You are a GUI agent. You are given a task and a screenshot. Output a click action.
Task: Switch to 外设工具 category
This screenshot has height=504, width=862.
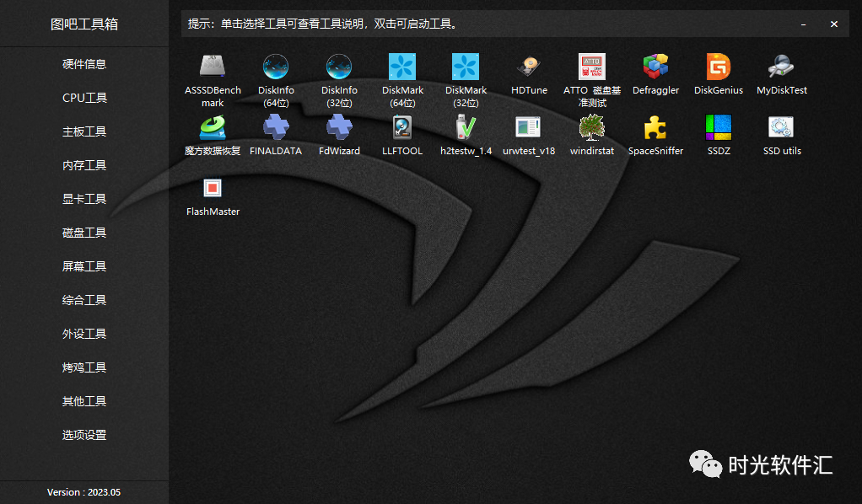[x=84, y=334]
